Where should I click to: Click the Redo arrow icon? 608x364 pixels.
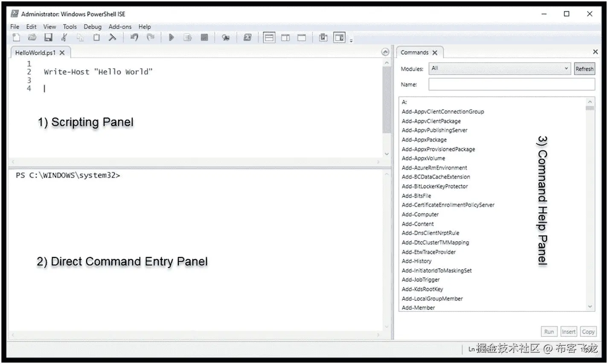(150, 38)
